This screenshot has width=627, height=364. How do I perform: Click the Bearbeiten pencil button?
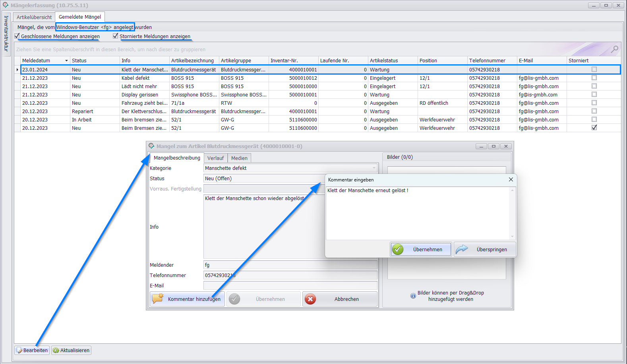[32, 350]
